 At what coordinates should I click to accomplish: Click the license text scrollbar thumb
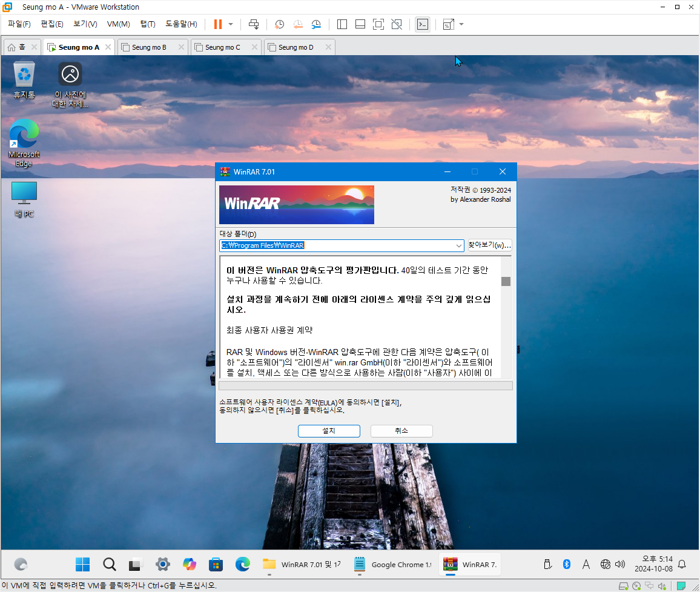(506, 282)
